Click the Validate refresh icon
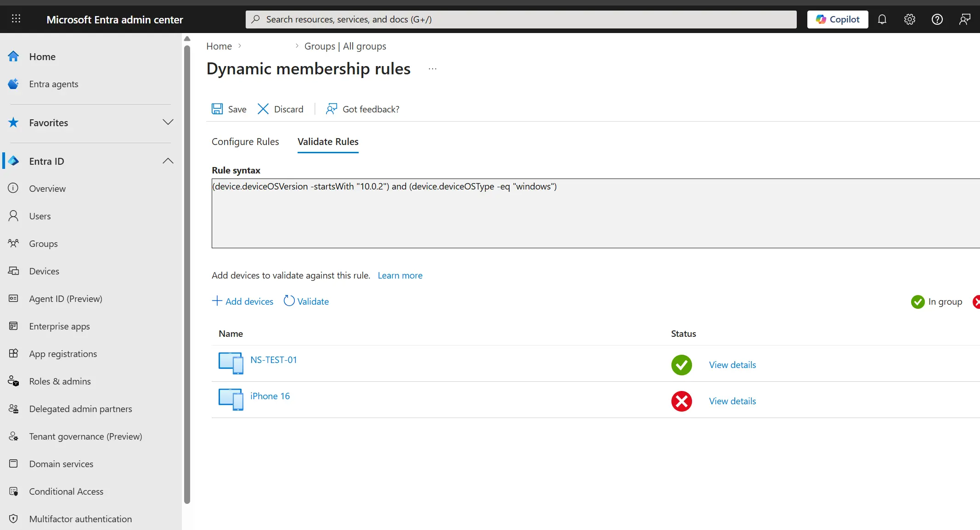 pos(289,301)
